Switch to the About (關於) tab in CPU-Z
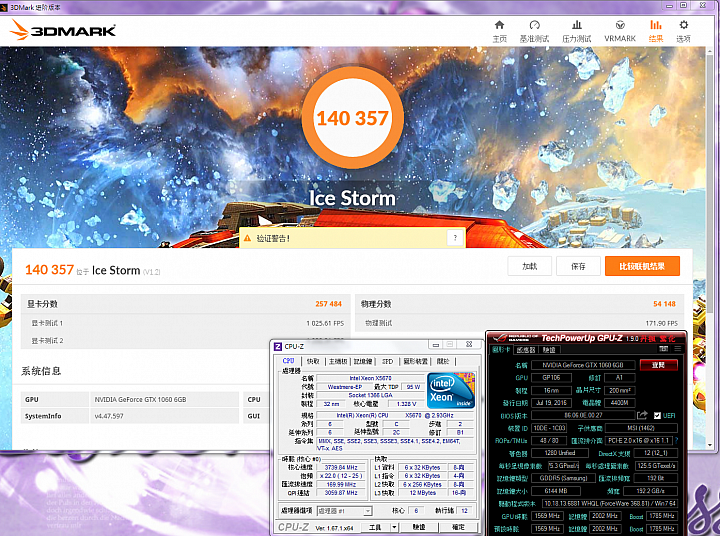 point(444,361)
